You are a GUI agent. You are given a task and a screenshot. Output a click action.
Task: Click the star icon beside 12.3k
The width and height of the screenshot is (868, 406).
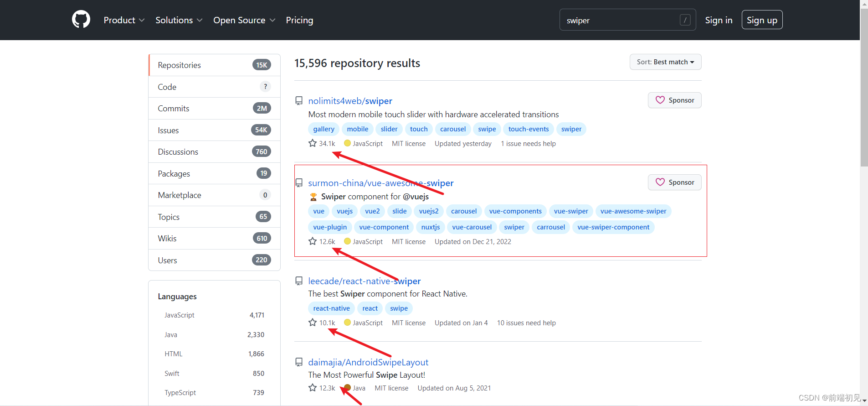(x=313, y=388)
